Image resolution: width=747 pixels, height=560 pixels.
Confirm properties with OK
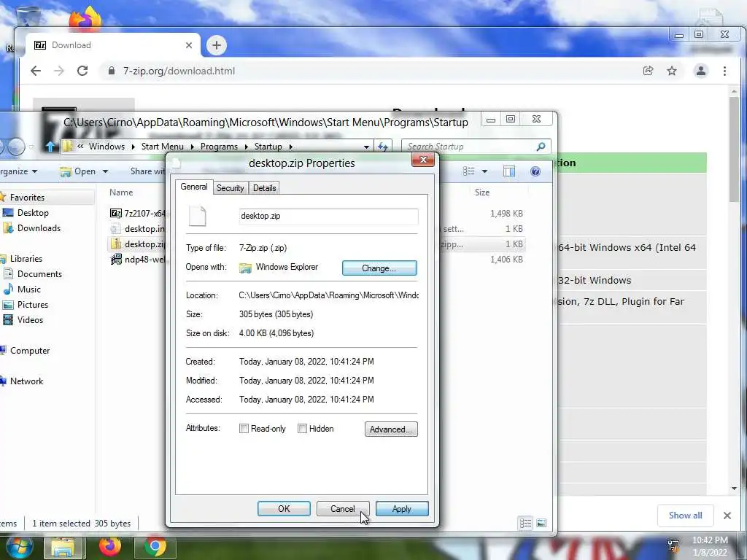(x=284, y=508)
